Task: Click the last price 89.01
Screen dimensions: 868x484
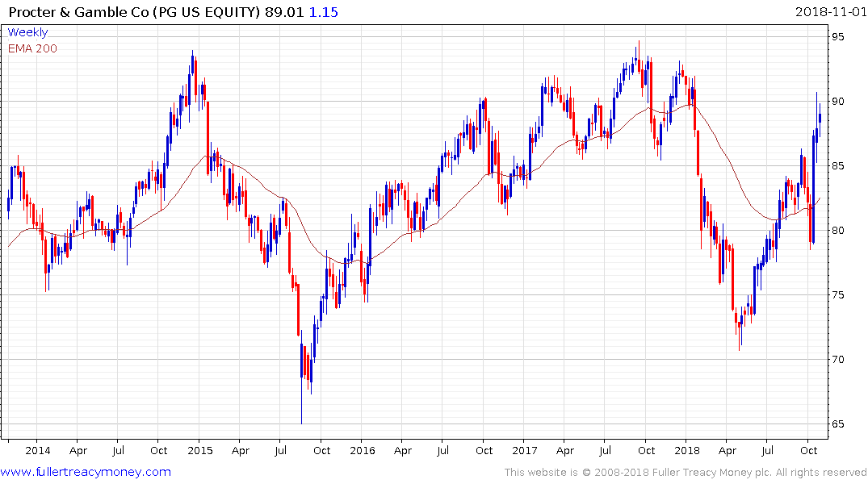Action: [x=284, y=12]
